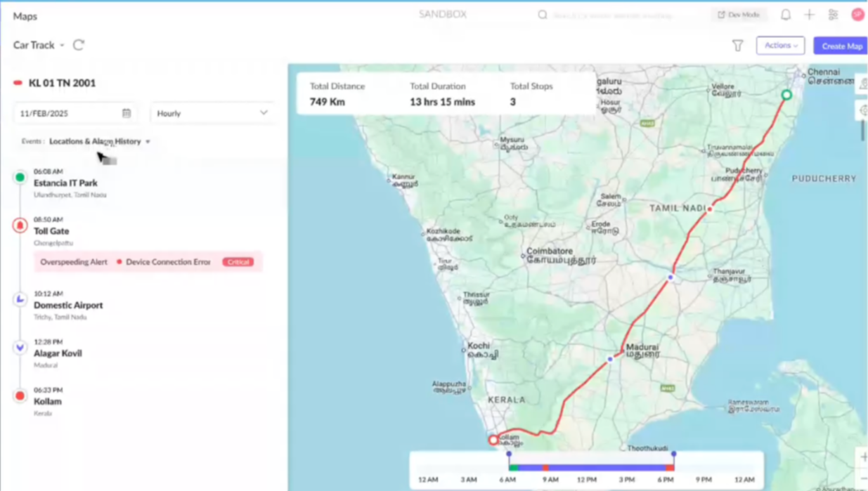Viewport: 868px width, 491px height.
Task: Click the left blue timeline handle at 6 AM
Action: pos(509,454)
